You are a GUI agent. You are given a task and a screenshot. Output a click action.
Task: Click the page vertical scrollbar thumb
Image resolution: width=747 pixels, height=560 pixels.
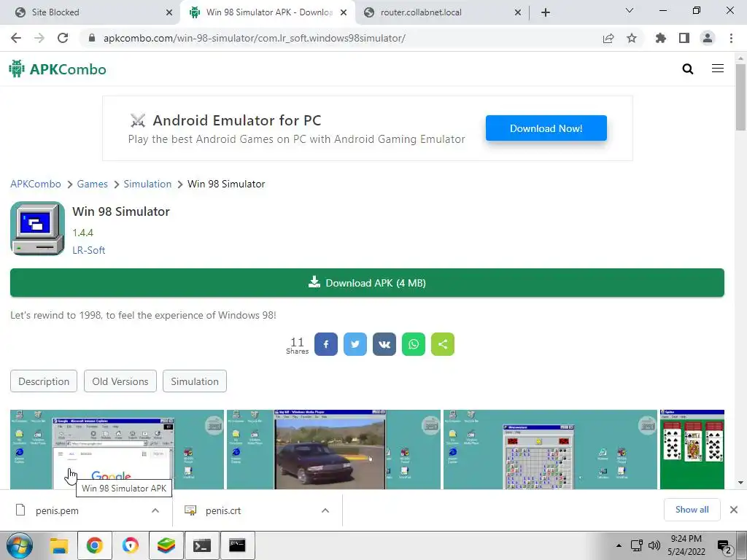(741, 97)
